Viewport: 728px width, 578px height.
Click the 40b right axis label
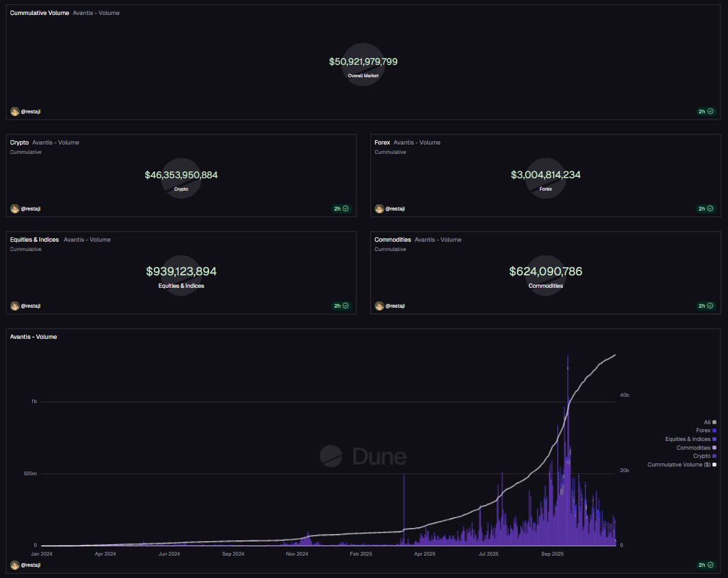pyautogui.click(x=625, y=395)
